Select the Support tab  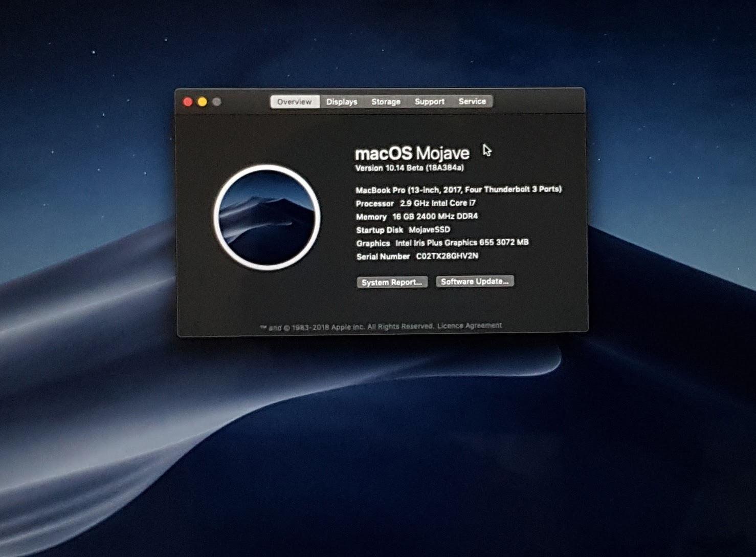(430, 101)
